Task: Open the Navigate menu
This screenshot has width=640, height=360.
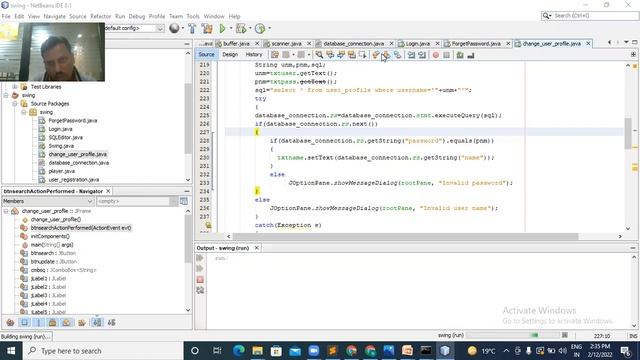Action: 54,16
